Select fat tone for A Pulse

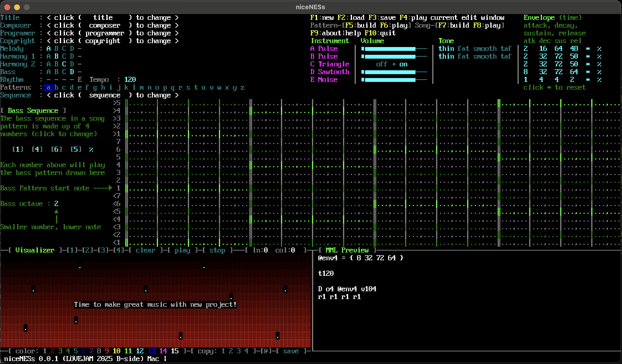pyautogui.click(x=463, y=49)
